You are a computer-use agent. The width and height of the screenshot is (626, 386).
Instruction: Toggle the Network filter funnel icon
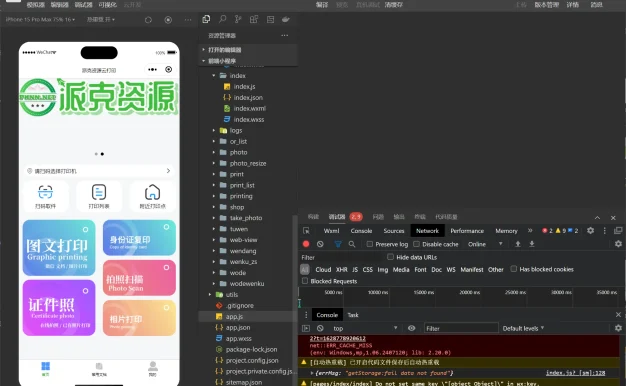[x=338, y=244]
